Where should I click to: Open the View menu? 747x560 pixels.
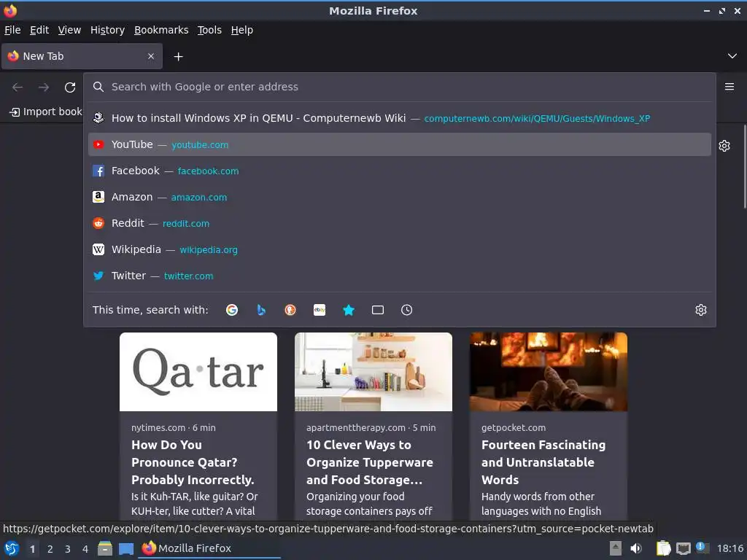click(69, 30)
